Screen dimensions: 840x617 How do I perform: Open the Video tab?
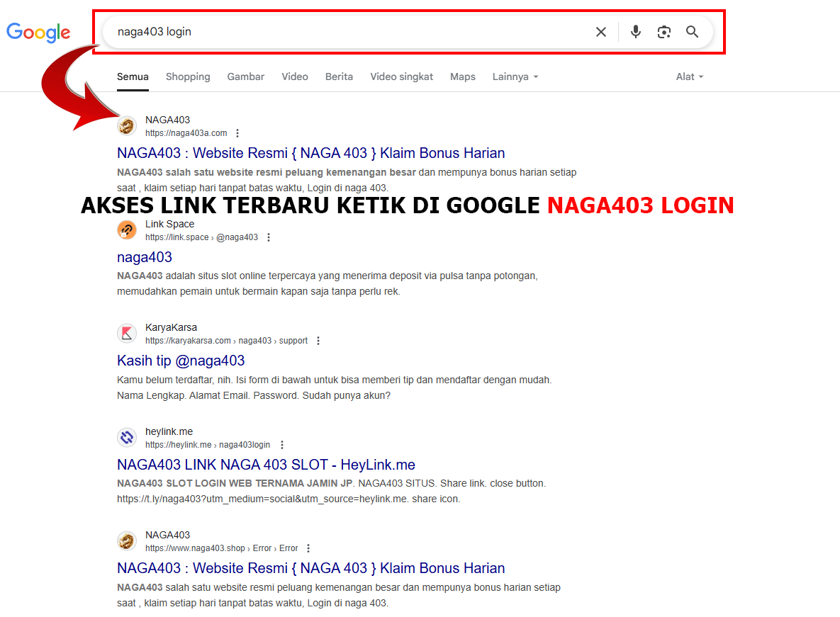295,77
